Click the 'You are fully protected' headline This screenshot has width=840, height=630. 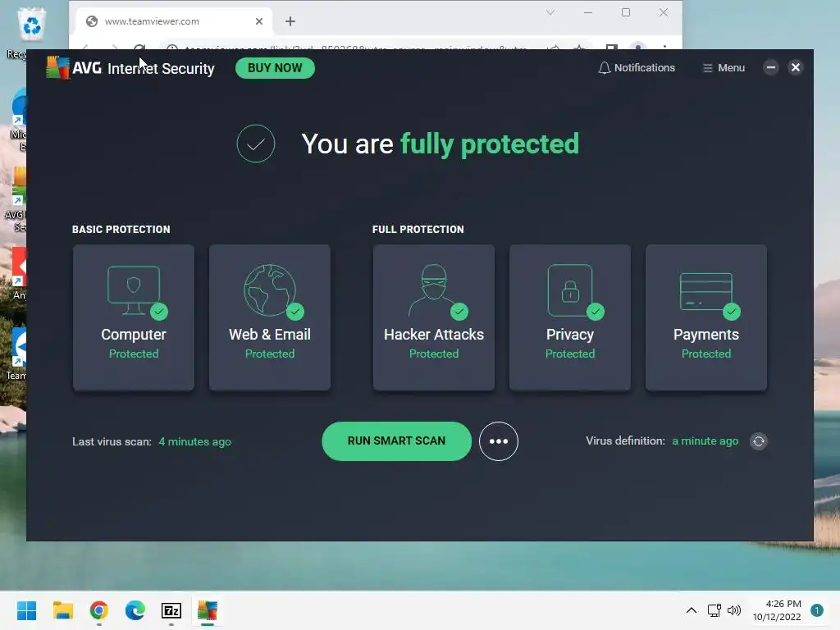[441, 144]
